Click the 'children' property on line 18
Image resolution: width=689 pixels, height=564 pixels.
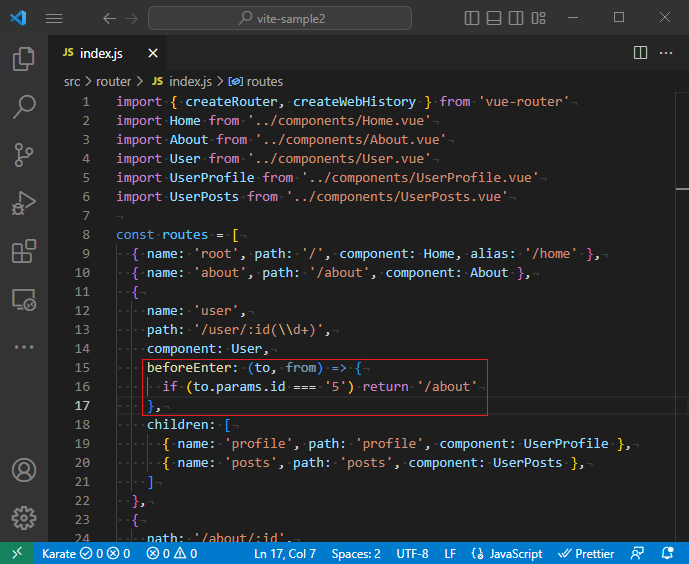click(177, 425)
